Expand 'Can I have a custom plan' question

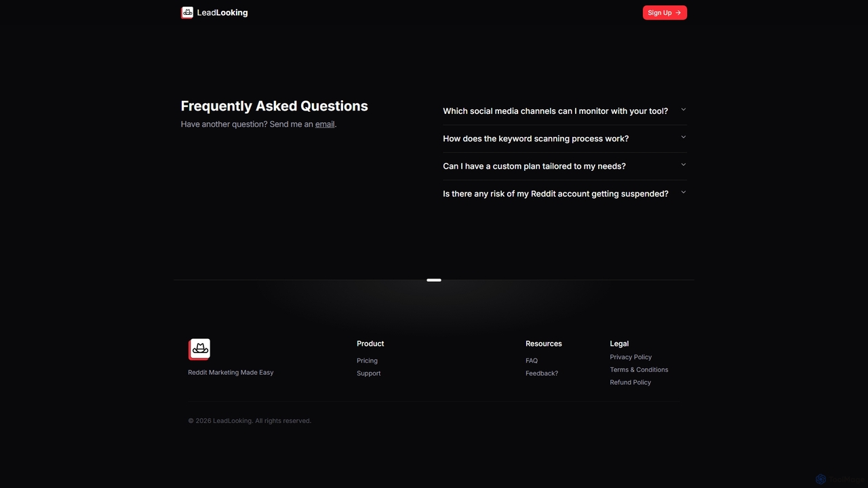point(565,166)
